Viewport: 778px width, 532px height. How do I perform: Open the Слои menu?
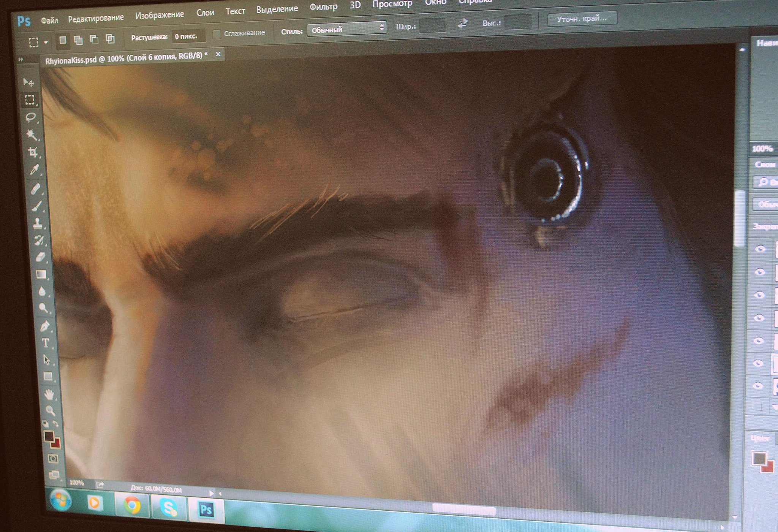205,13
